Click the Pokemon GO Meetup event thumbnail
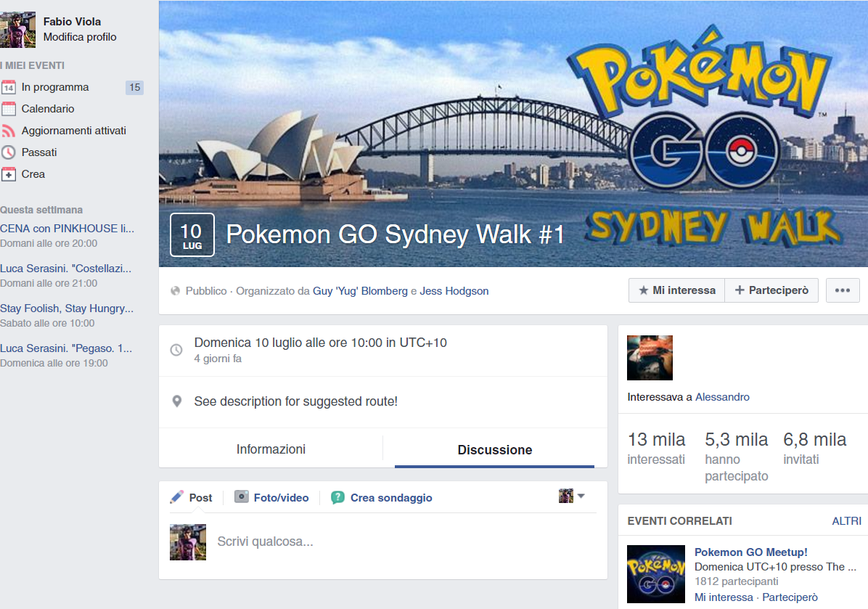This screenshot has width=868, height=609. [656, 574]
